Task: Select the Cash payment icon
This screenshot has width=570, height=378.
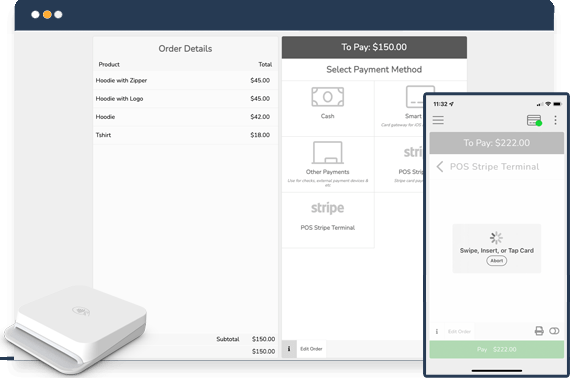Action: pos(328,97)
